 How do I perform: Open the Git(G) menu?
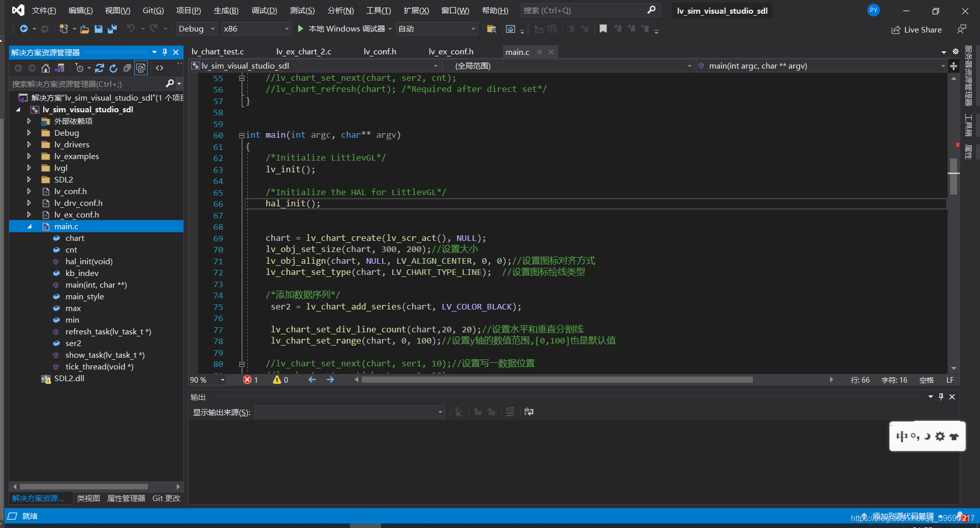(153, 11)
